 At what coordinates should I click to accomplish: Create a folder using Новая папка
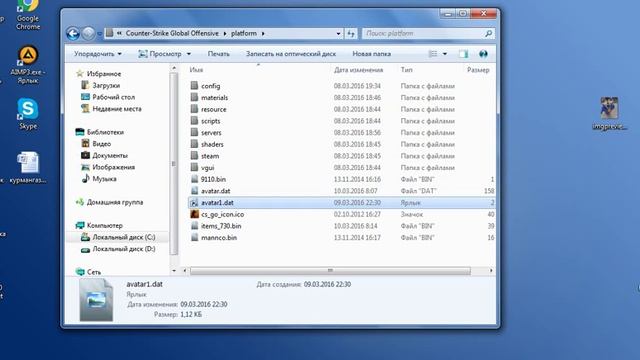click(x=371, y=54)
